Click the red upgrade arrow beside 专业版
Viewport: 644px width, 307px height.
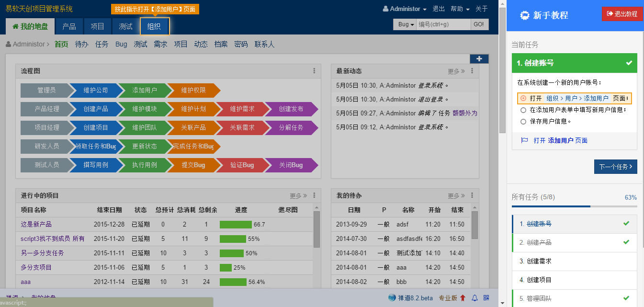tap(463, 298)
